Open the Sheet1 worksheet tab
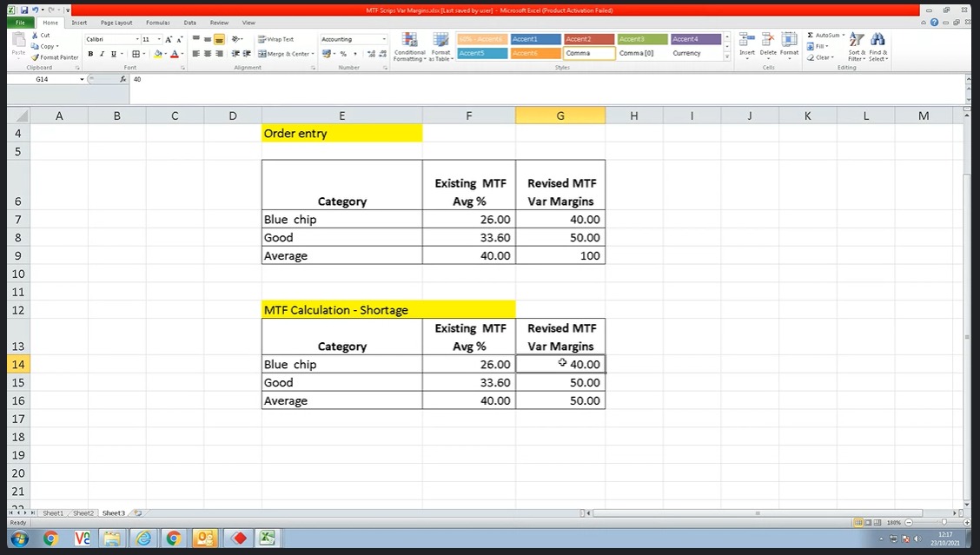The width and height of the screenshot is (980, 555). tap(52, 513)
